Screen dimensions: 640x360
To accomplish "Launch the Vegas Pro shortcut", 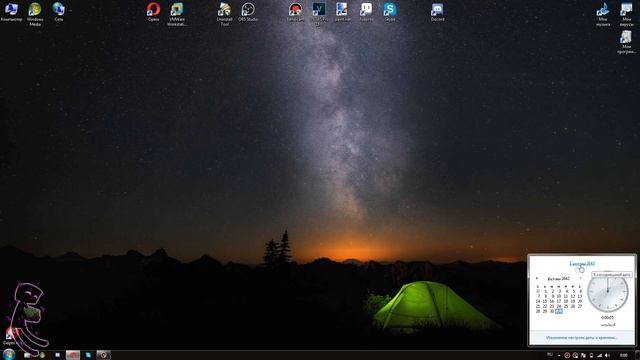I will pyautogui.click(x=319, y=13).
